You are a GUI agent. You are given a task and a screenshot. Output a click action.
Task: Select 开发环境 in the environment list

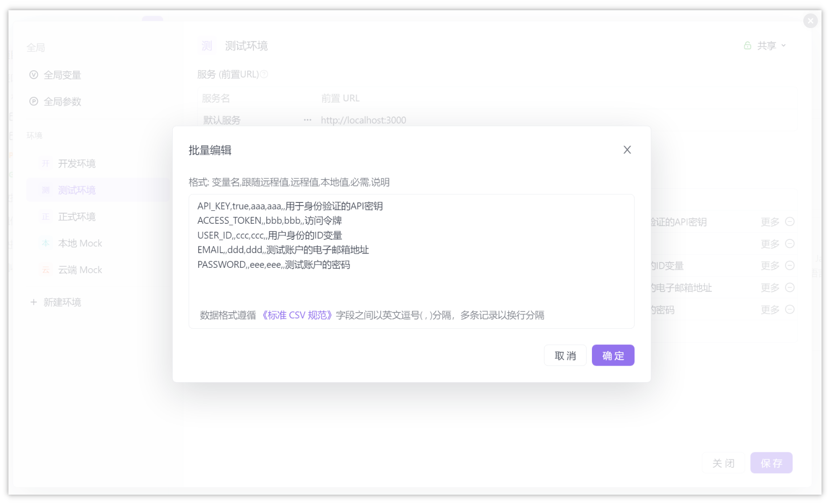pyautogui.click(x=77, y=163)
